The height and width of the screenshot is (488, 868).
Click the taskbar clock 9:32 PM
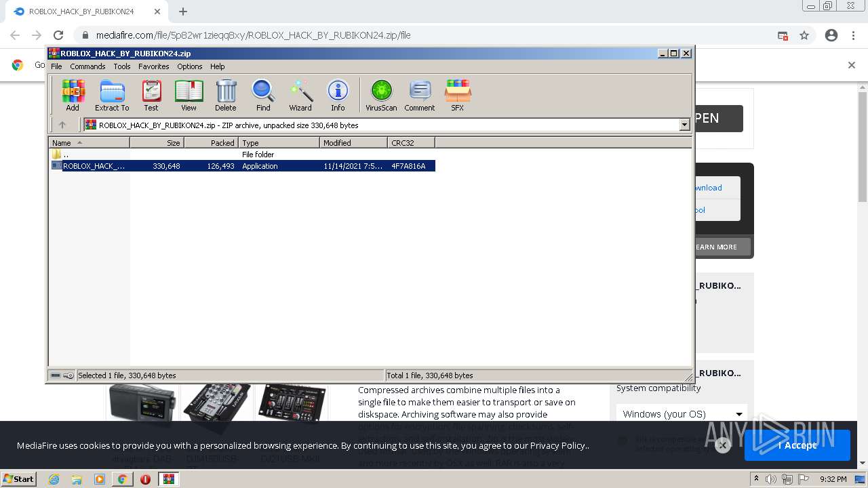(833, 479)
